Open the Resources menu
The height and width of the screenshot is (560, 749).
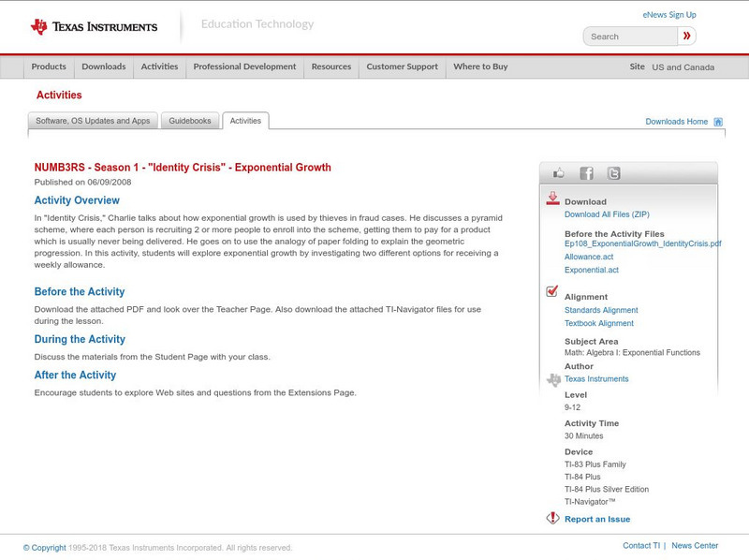point(331,66)
